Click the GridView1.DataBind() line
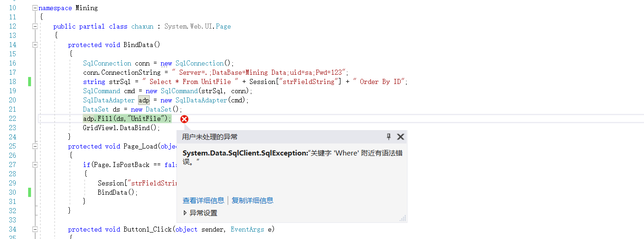This screenshot has height=239, width=644. coord(122,128)
